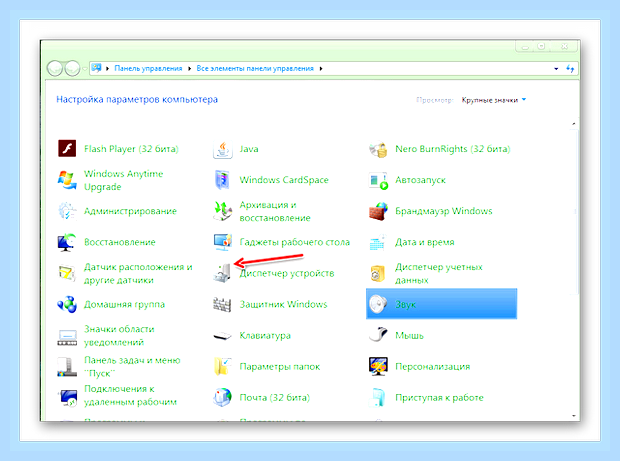Click the Windows CardSpace icon

(223, 180)
